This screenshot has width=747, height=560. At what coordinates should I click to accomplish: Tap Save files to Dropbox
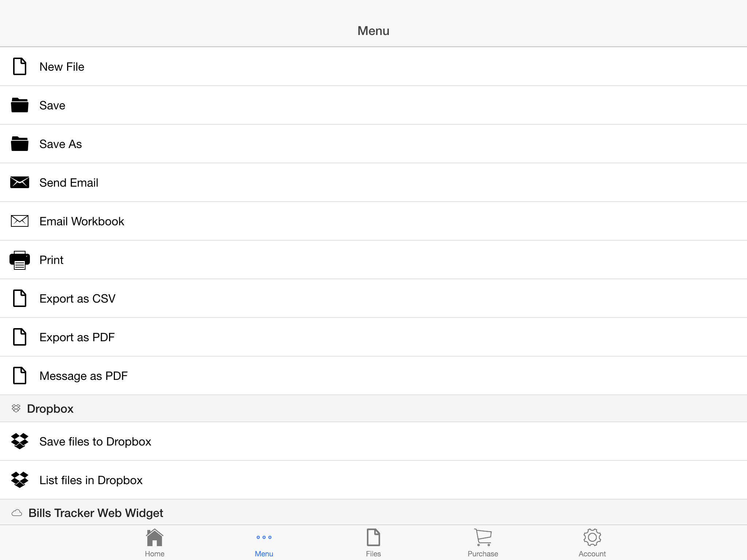[x=373, y=441]
